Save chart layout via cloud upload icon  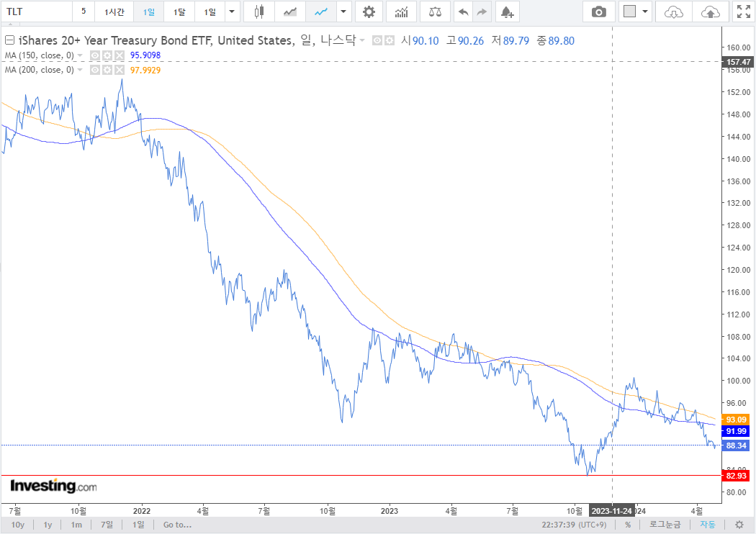coord(710,12)
